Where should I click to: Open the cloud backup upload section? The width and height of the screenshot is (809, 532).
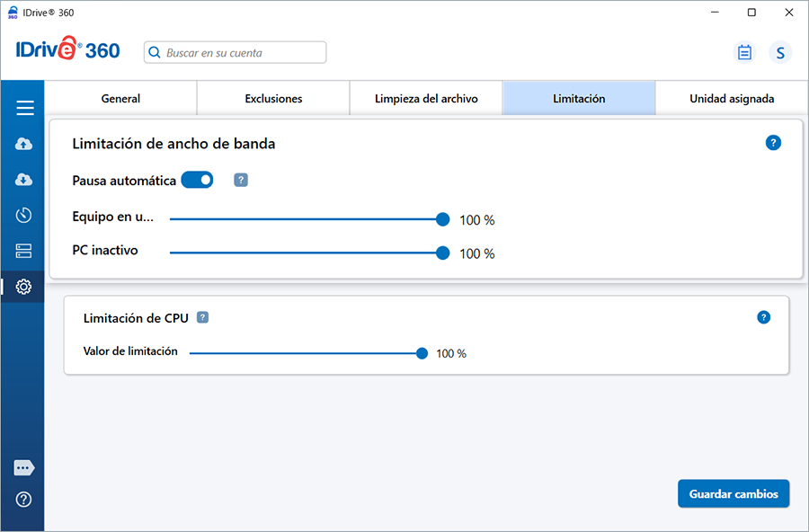coord(24,144)
